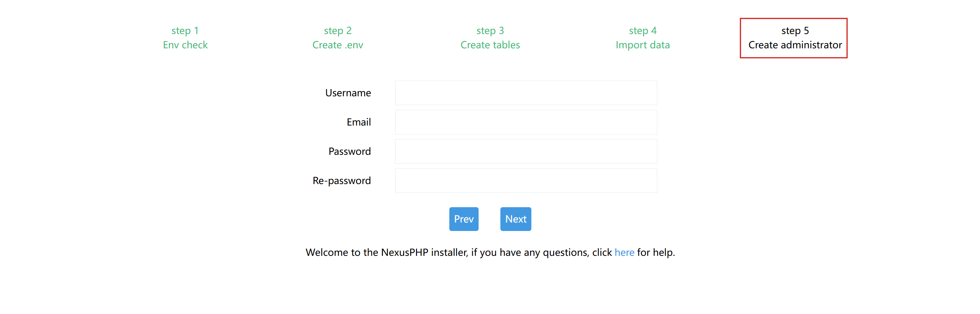
Task: Select the Password input field
Action: (526, 151)
